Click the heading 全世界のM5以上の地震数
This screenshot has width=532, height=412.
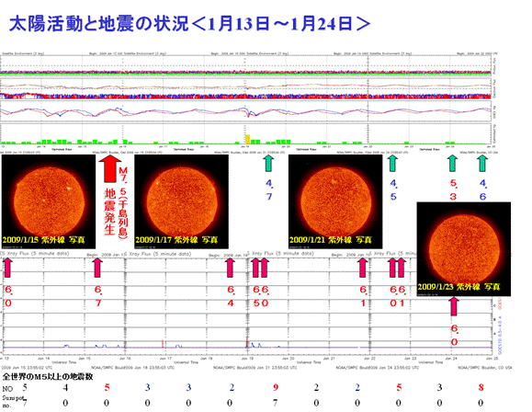coord(48,377)
